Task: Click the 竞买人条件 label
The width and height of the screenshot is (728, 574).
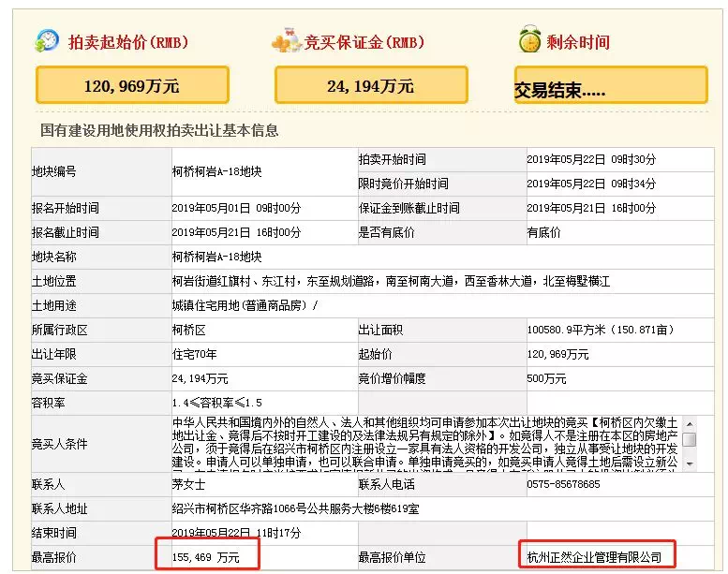Action: (59, 444)
